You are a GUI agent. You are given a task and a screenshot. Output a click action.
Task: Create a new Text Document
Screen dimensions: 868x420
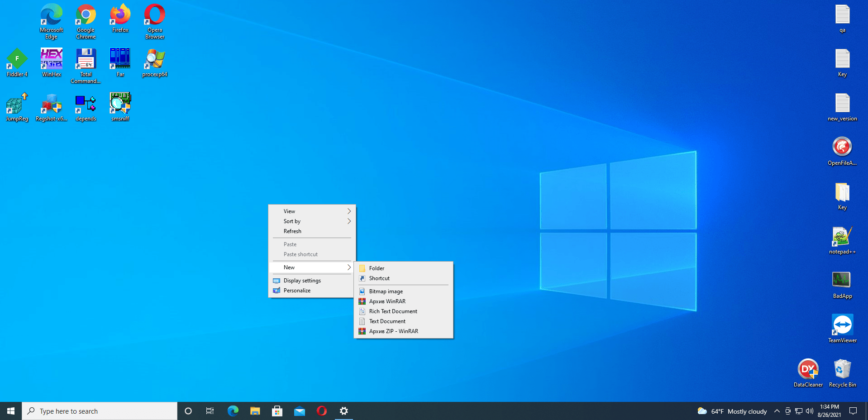[387, 321]
